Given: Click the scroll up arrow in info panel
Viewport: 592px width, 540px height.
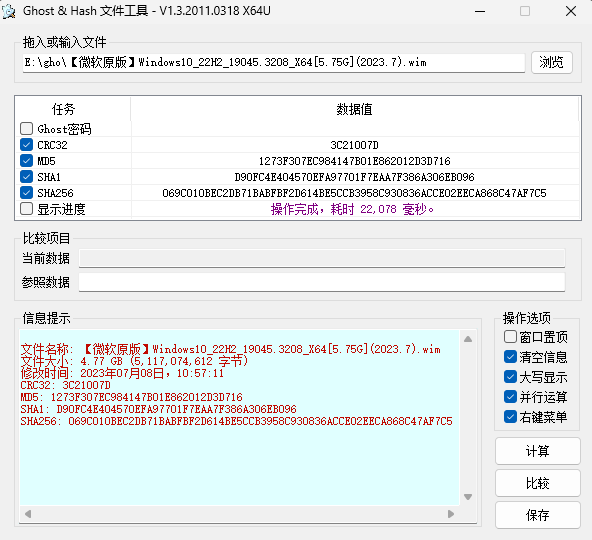Looking at the screenshot, I should point(468,339).
